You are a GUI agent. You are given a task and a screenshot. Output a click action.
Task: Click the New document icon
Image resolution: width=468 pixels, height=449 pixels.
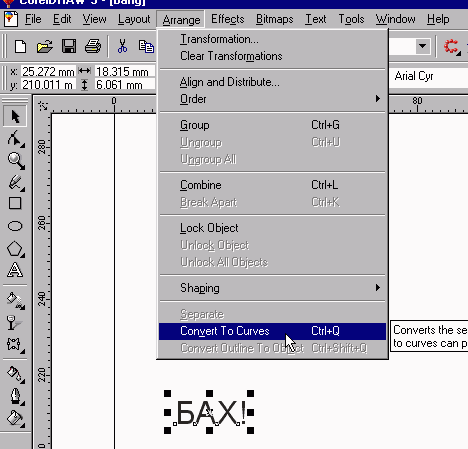click(x=21, y=46)
